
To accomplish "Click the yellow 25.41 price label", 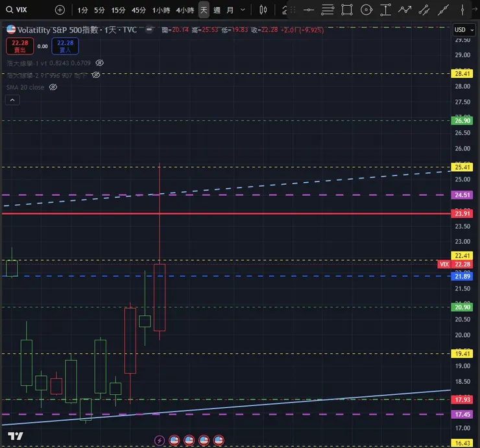I will pos(462,167).
